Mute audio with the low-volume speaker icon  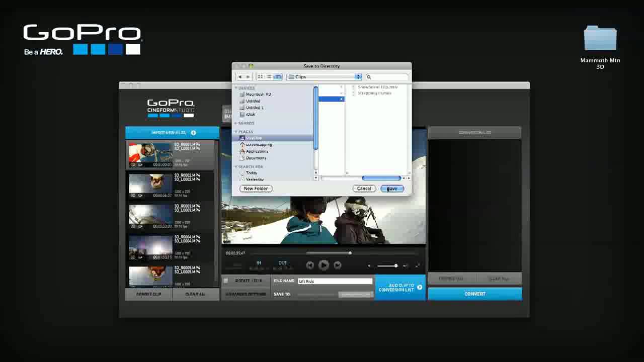coord(370,265)
